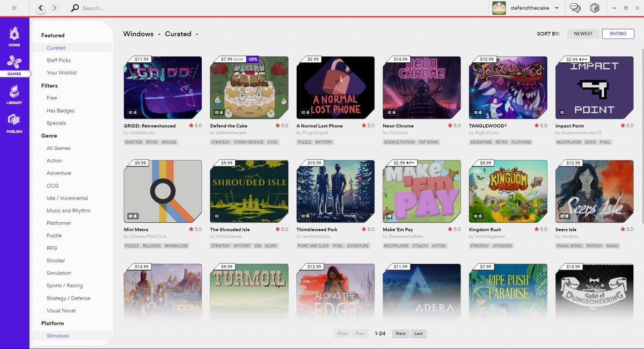Click the MINIMALISM tag under Mini Metro

coord(176,246)
